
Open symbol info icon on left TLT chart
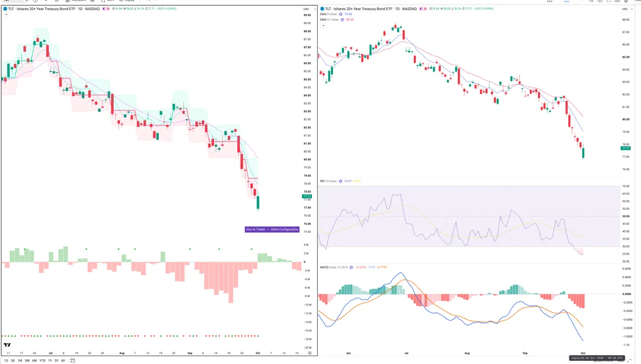(x=4, y=9)
